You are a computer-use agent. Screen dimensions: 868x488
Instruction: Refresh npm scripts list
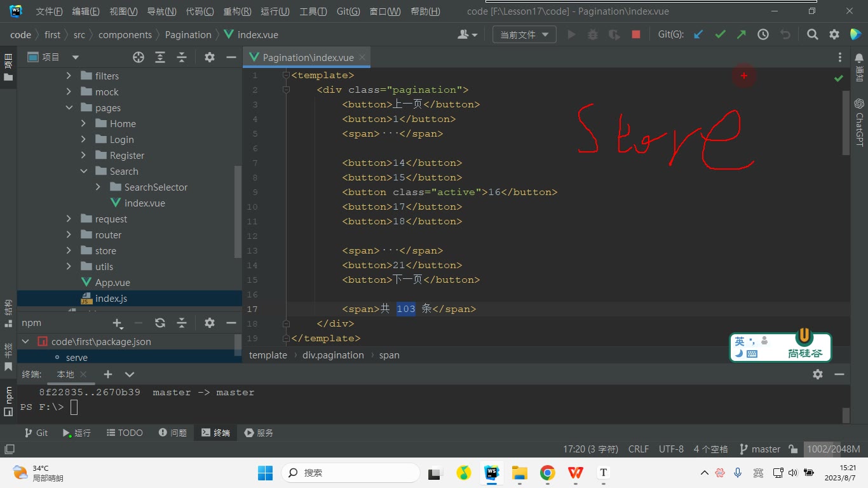click(160, 323)
